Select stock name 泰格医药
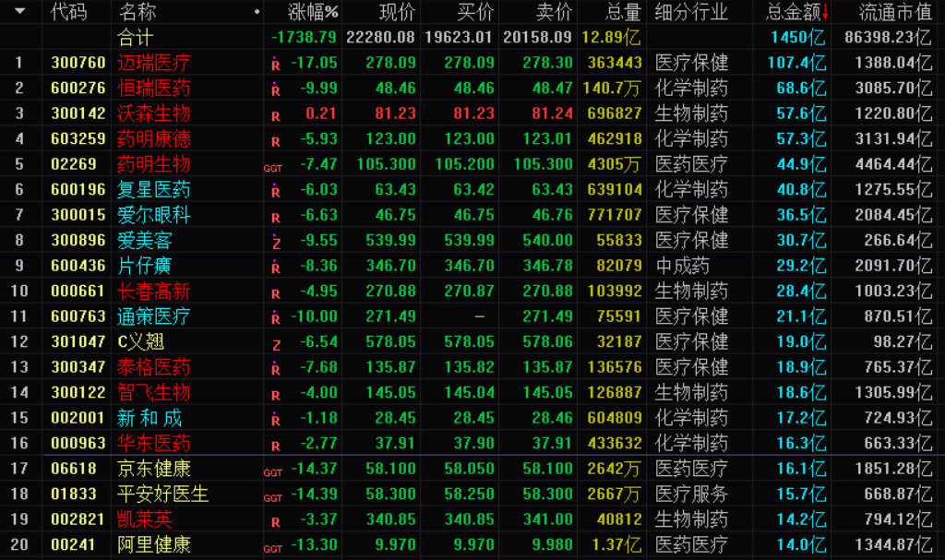This screenshot has width=945, height=560. (x=154, y=367)
